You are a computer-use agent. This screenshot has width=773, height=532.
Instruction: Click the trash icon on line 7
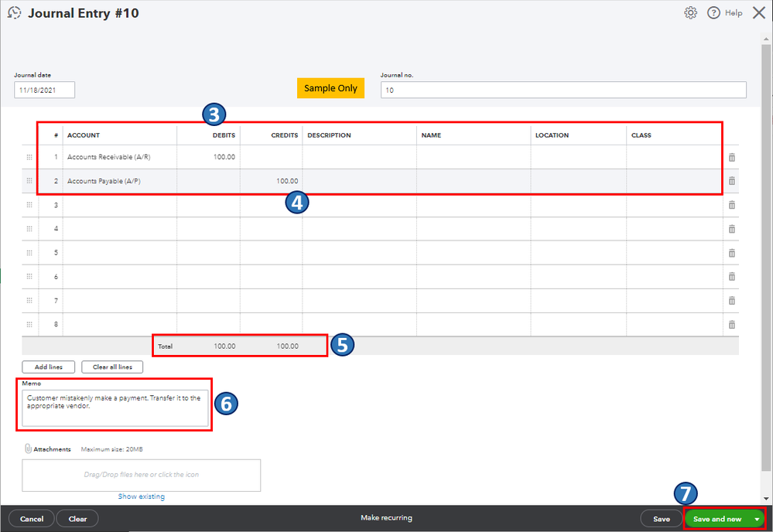(731, 301)
